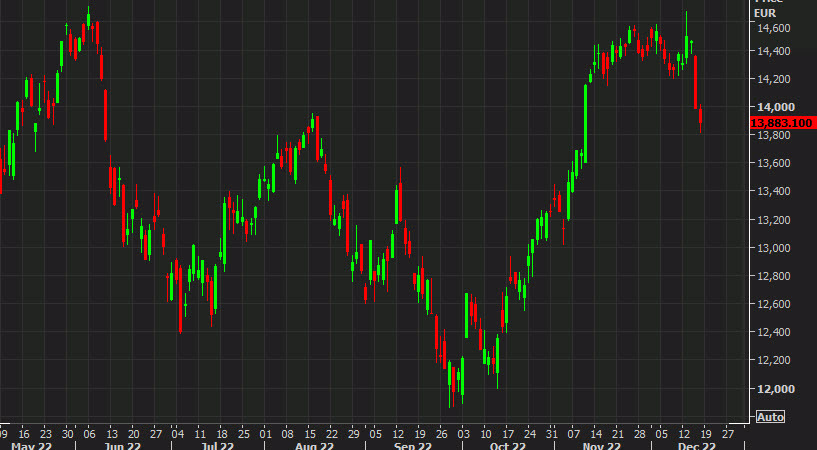This screenshot has width=817, height=450.
Task: Click the Aug 22 month label
Action: [314, 446]
